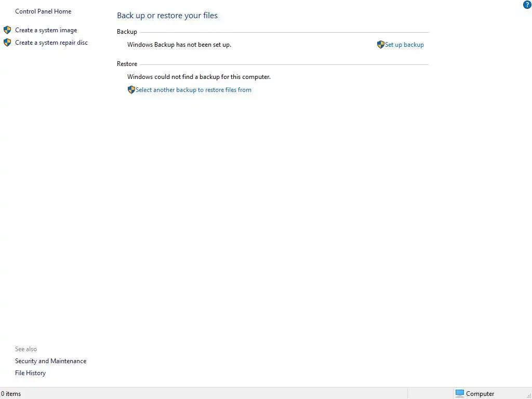This screenshot has height=399, width=532.
Task: Open Create a system repair disc
Action: (x=51, y=43)
